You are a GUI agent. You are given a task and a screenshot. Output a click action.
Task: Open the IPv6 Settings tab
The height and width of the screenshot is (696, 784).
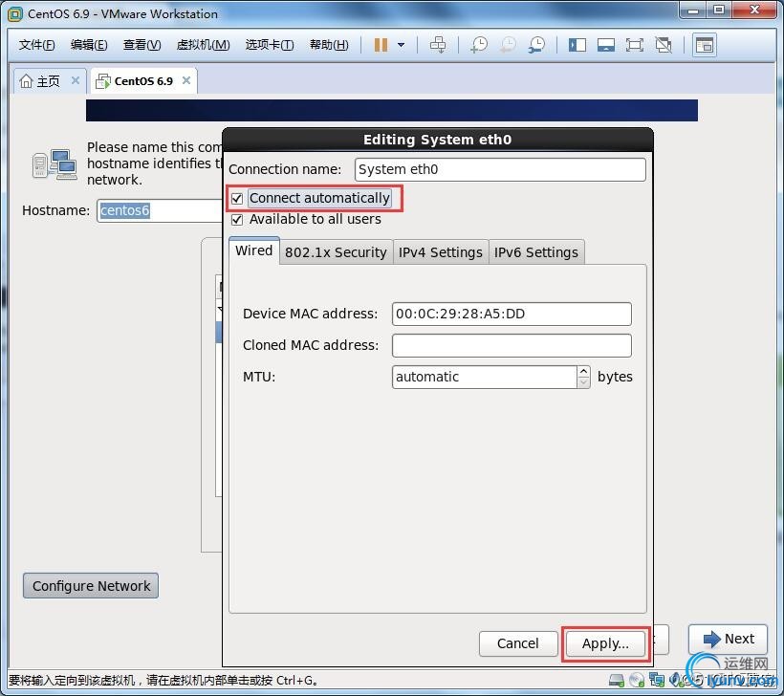(x=536, y=252)
